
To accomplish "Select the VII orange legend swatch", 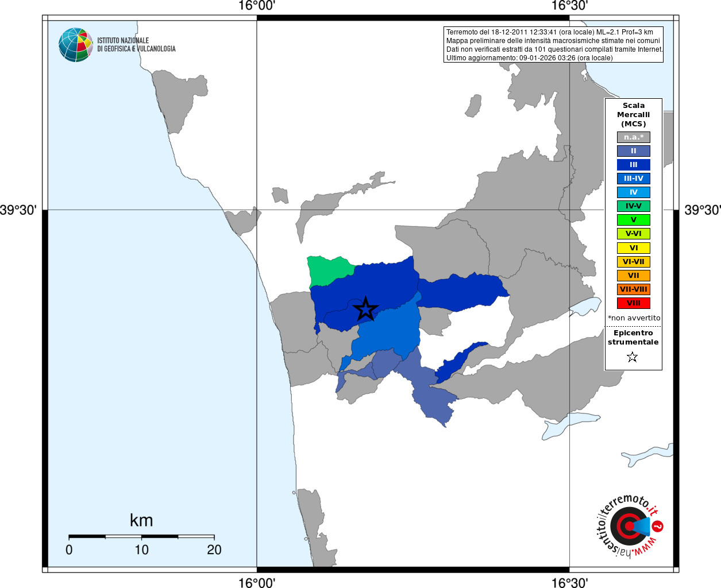I will click(633, 276).
